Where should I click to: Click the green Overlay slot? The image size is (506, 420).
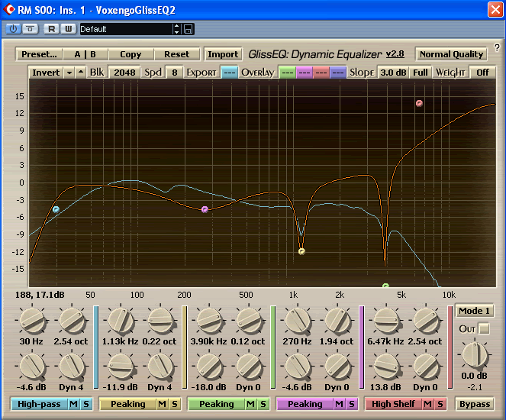[x=287, y=73]
